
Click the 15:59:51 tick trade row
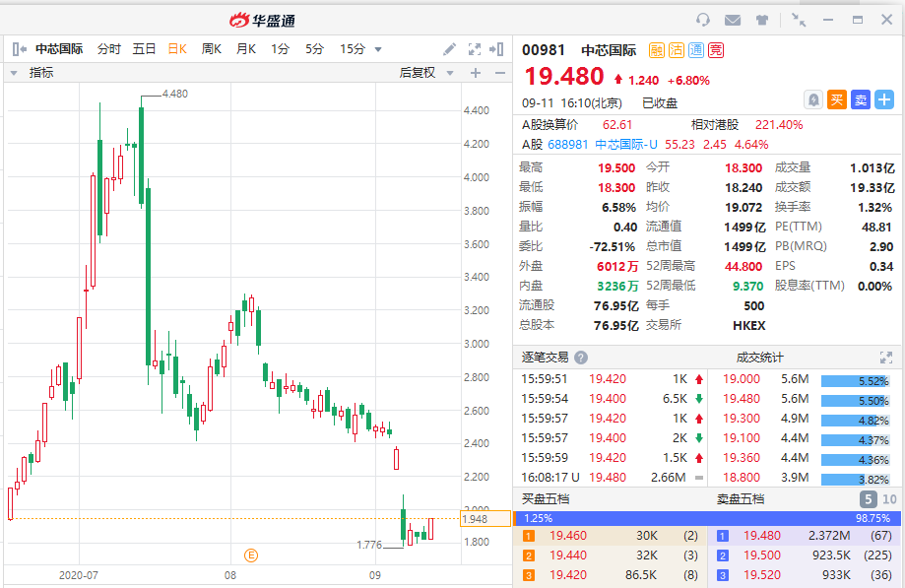(x=612, y=379)
